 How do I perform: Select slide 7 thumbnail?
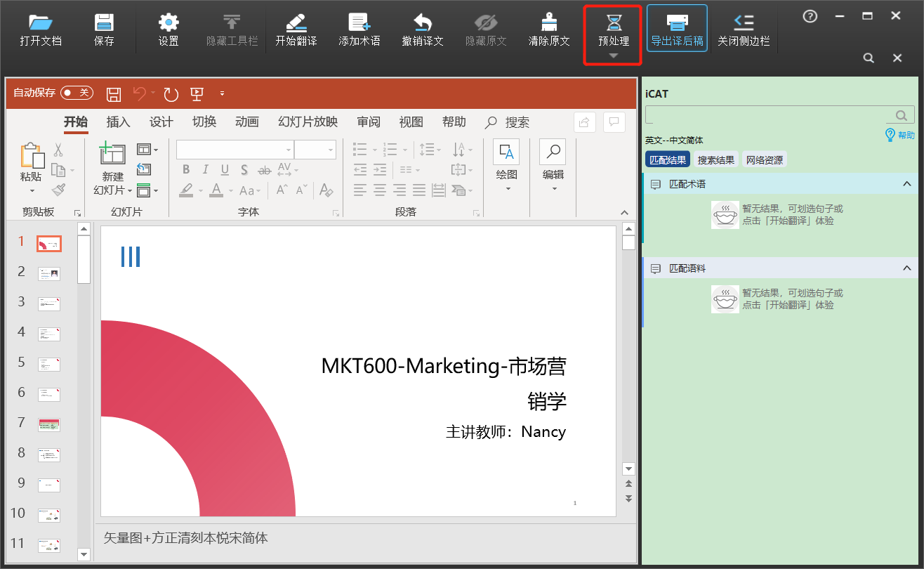[48, 424]
